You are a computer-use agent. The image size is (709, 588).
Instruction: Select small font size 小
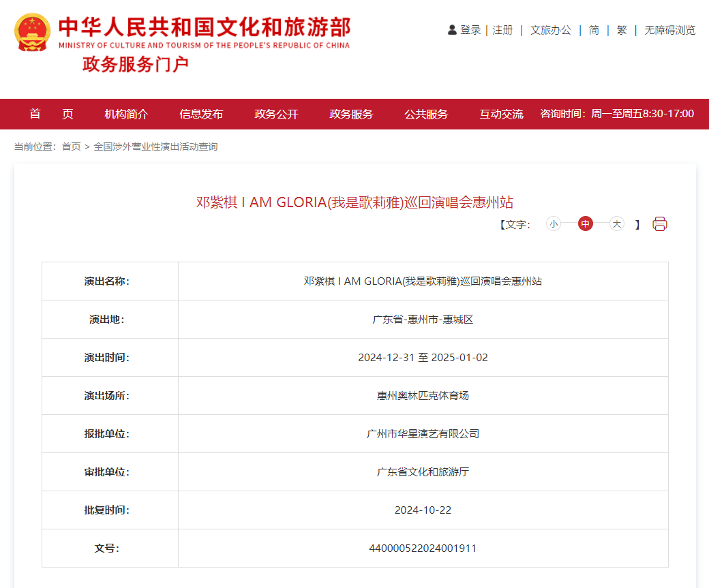(x=554, y=223)
